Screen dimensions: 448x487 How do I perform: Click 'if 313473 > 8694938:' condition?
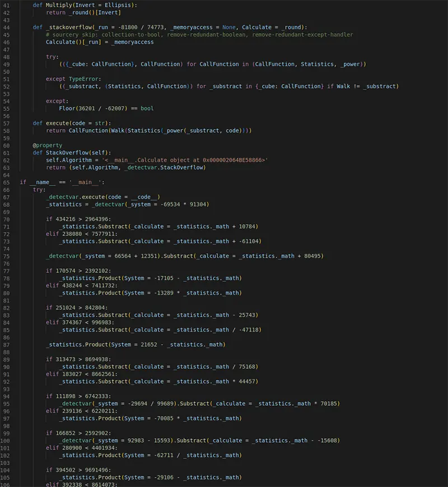point(78,360)
